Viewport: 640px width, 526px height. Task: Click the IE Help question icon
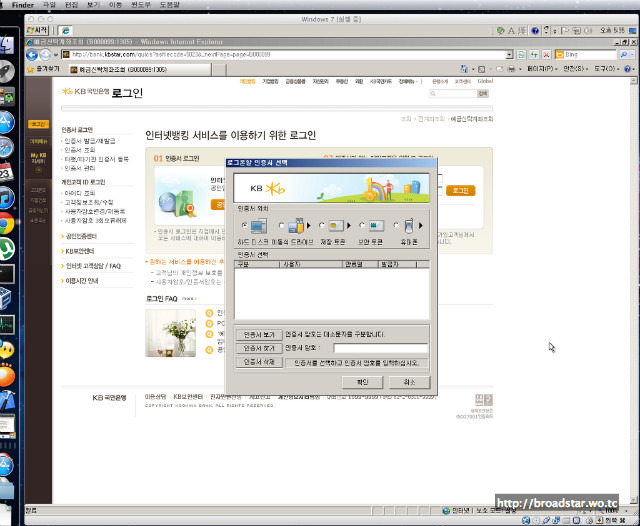tap(628, 69)
